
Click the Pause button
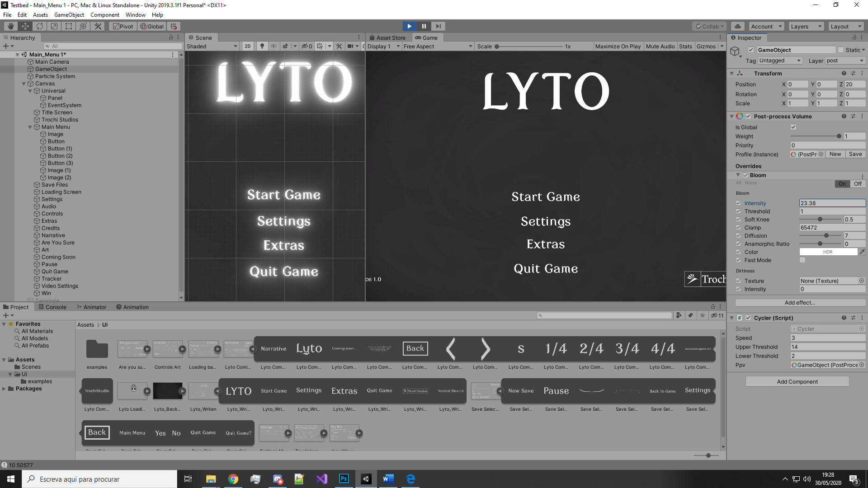pyautogui.click(x=424, y=26)
